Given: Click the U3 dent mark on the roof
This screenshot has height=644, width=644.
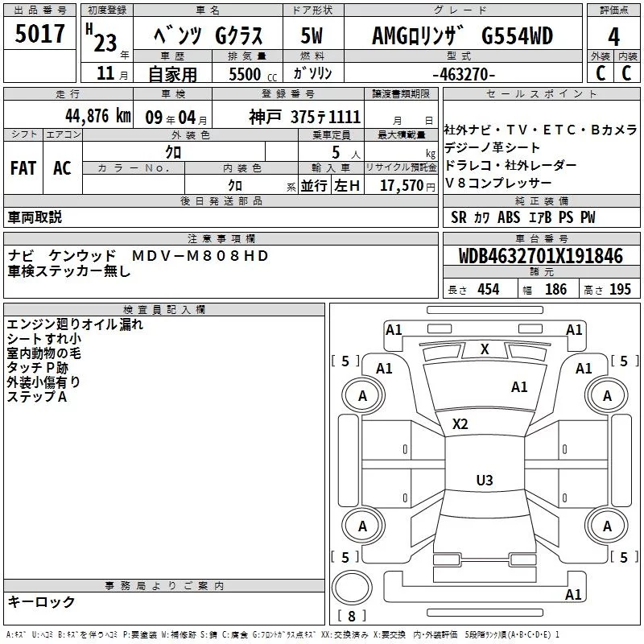Looking at the screenshot, I should [485, 480].
